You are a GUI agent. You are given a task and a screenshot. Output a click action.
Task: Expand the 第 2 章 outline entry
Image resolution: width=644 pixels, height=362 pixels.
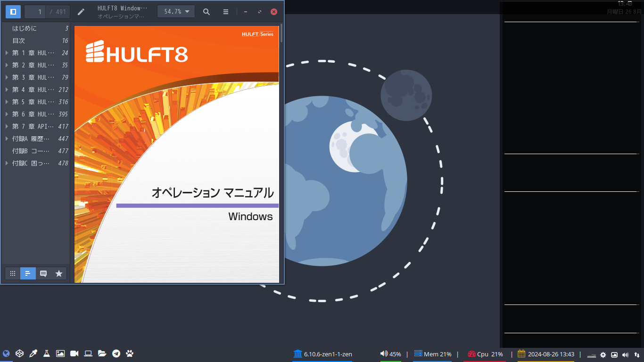coord(7,65)
